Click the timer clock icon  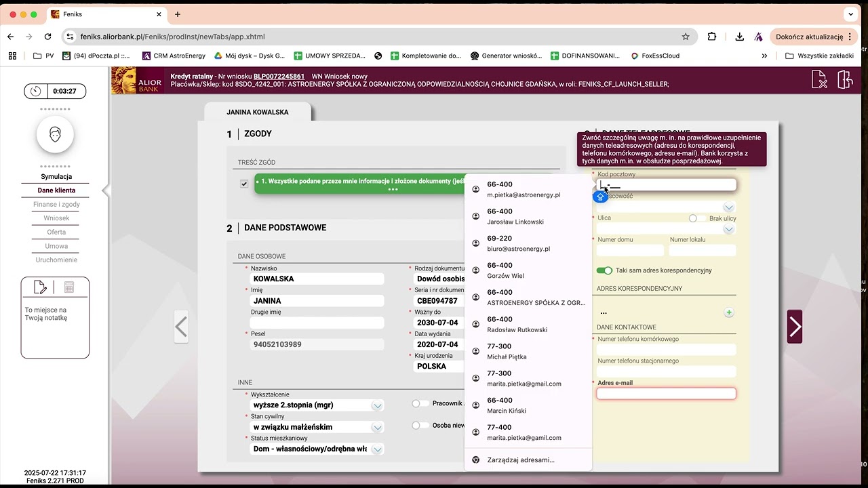pyautogui.click(x=36, y=91)
